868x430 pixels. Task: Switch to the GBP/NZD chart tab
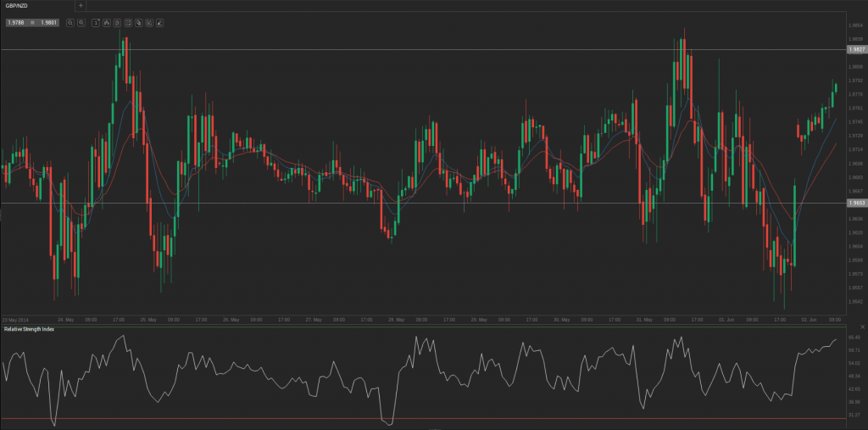click(x=19, y=5)
